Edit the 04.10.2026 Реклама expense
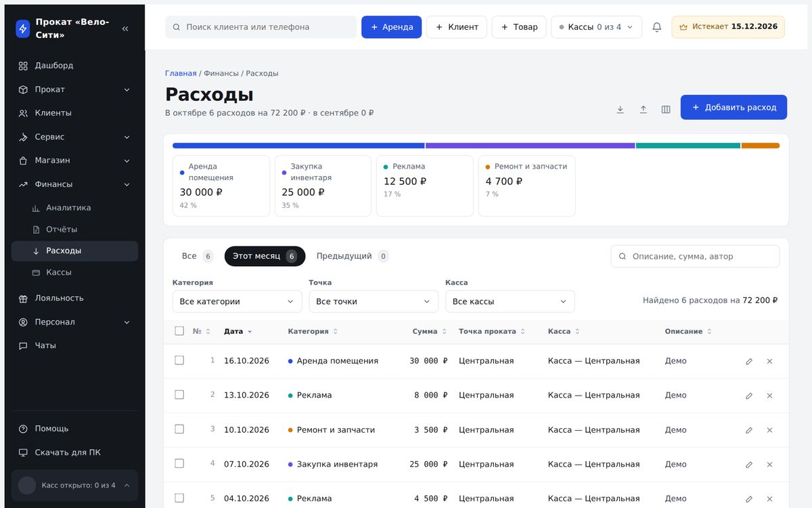Viewport: 812px width, 508px height. (x=749, y=499)
